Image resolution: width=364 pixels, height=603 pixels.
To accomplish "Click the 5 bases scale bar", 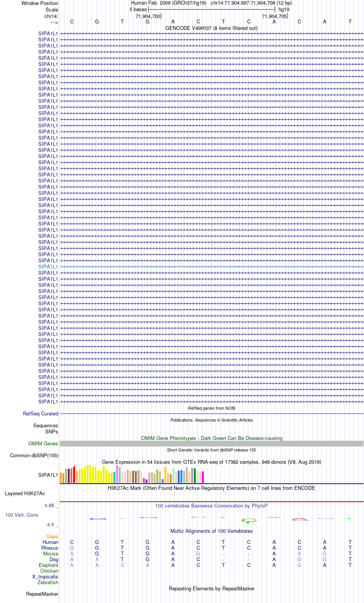I will (212, 10).
